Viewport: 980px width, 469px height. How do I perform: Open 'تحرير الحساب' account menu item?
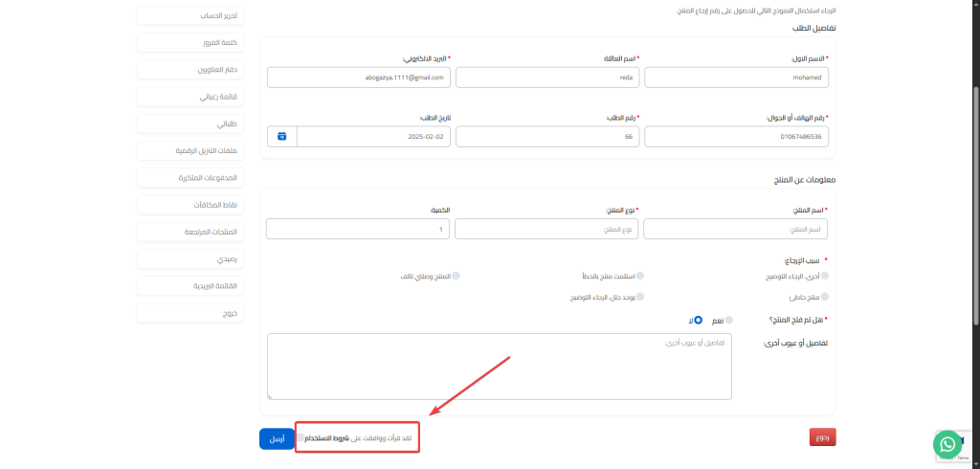coord(189,15)
